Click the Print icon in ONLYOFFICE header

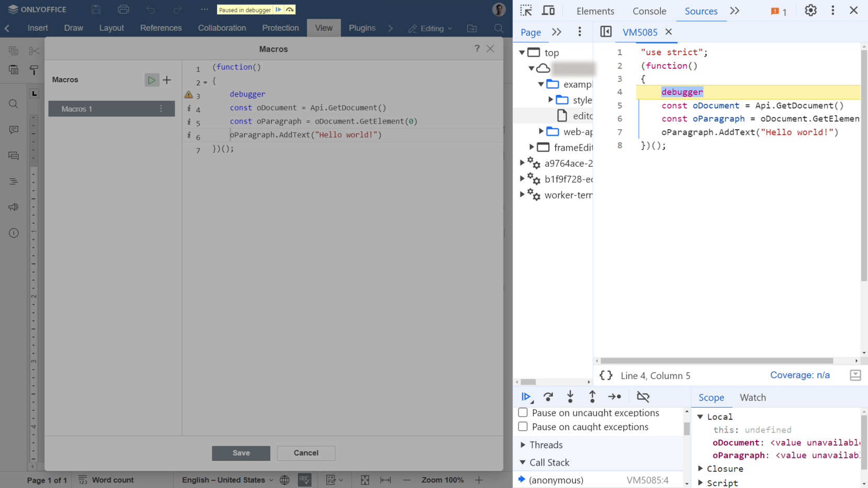(123, 9)
